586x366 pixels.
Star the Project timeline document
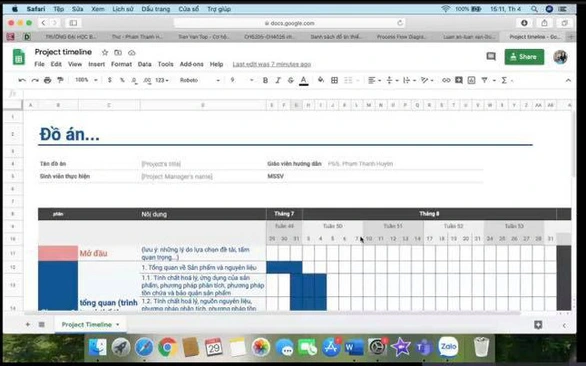click(x=105, y=52)
